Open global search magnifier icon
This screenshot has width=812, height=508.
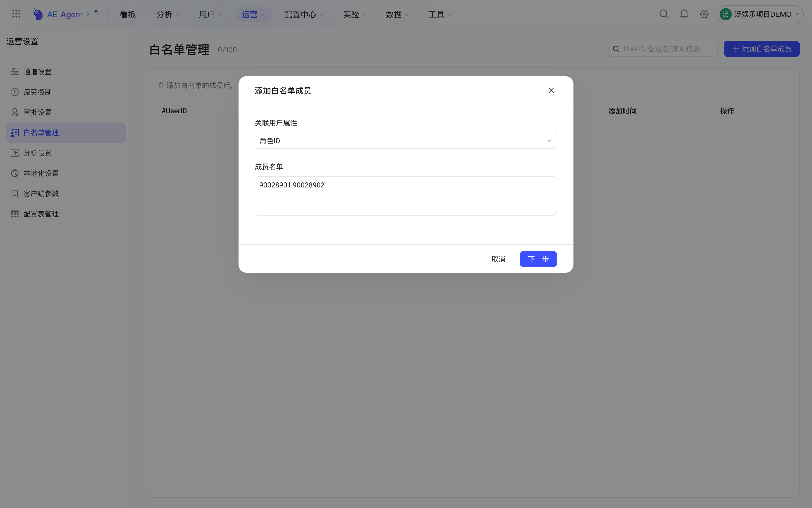663,14
